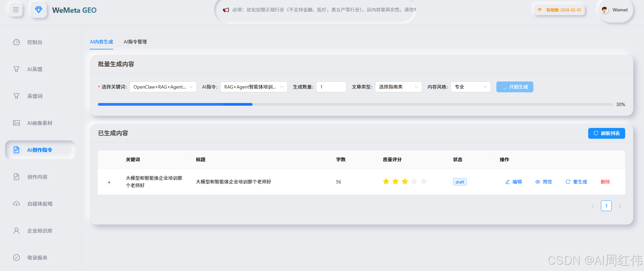Click the 开始生成 button
Viewport: 644px width, 271px height.
[515, 87]
